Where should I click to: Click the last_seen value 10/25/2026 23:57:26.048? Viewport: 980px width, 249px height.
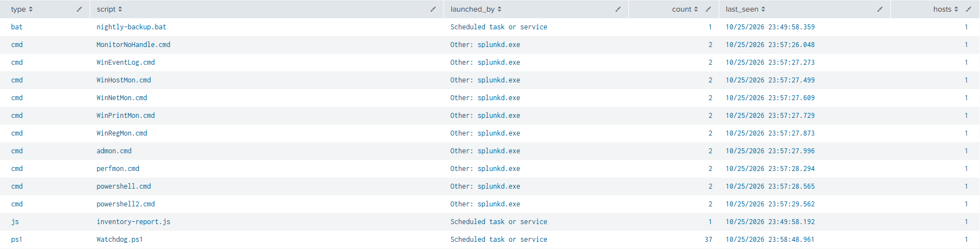tap(770, 45)
